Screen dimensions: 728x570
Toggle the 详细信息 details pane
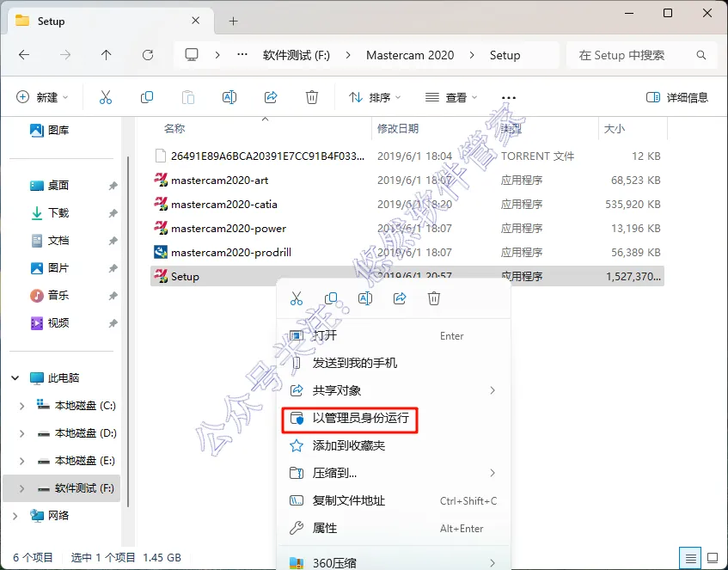pos(677,97)
